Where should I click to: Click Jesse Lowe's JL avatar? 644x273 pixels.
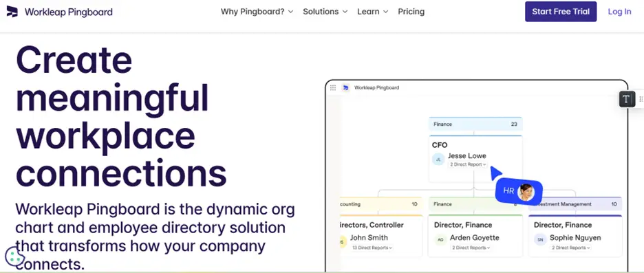(438, 160)
